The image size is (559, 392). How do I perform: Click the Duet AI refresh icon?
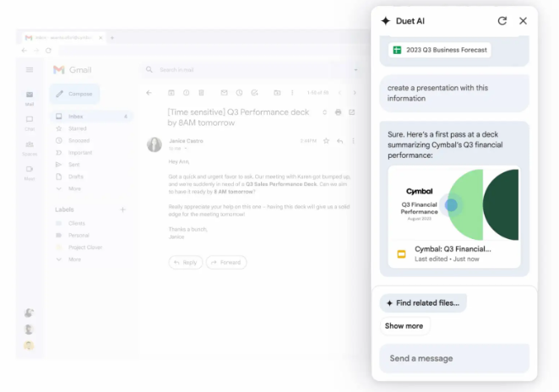click(502, 21)
